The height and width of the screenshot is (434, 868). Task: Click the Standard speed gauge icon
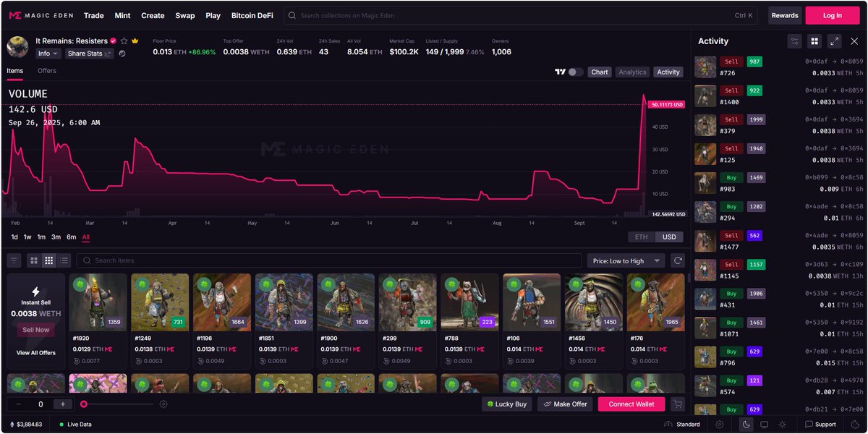pyautogui.click(x=668, y=425)
